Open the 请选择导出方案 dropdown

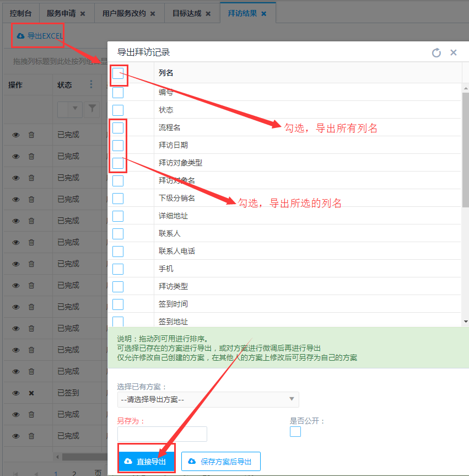click(208, 399)
